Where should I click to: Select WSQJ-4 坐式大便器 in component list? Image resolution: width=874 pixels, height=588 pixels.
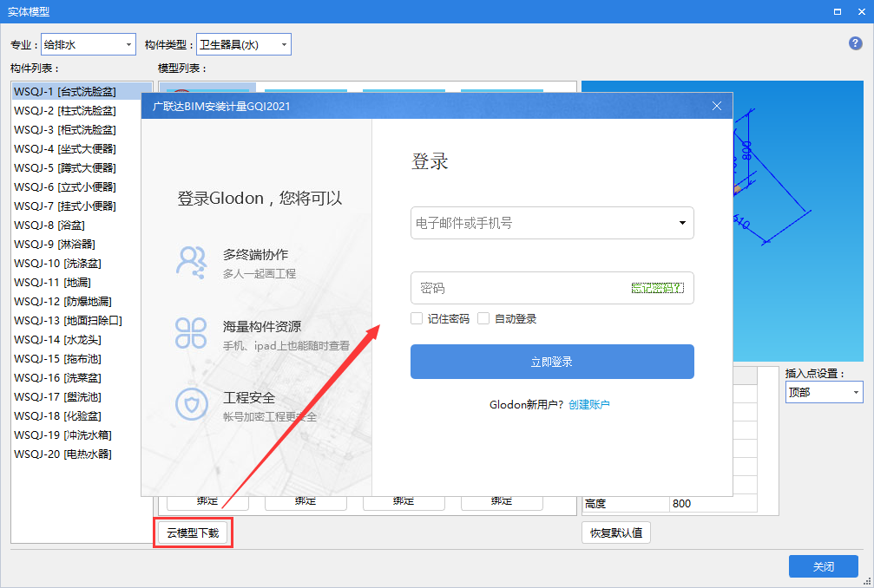(65, 148)
